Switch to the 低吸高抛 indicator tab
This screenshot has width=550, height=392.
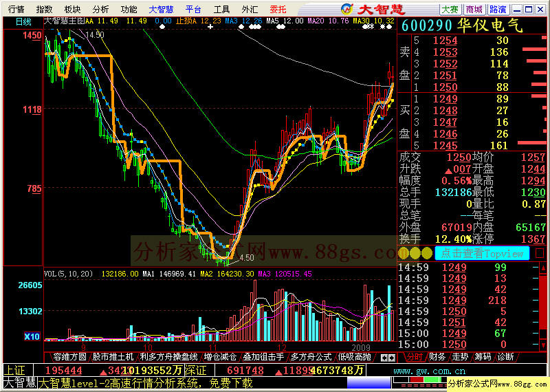(x=355, y=357)
